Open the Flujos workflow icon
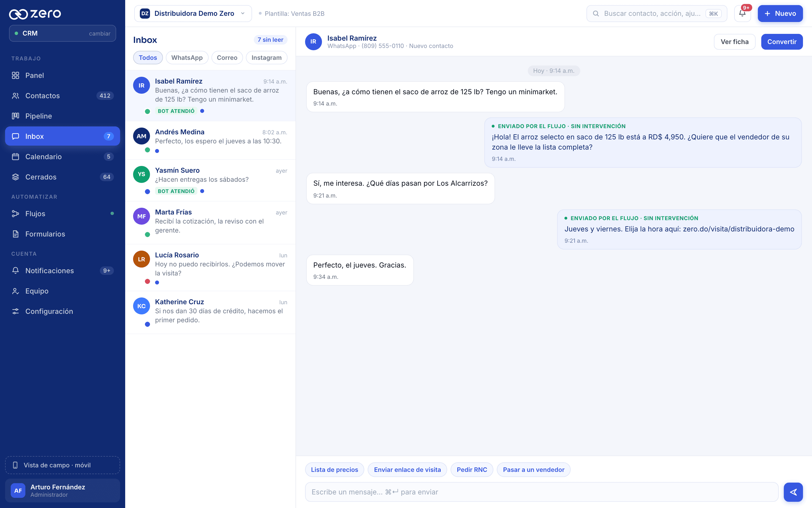Image resolution: width=812 pixels, height=508 pixels. point(16,214)
